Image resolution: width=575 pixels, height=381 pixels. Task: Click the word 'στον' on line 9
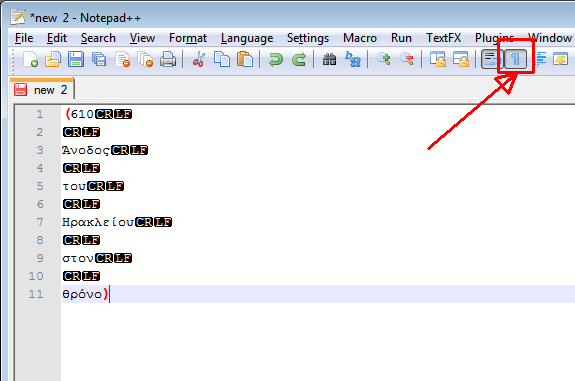[78, 258]
